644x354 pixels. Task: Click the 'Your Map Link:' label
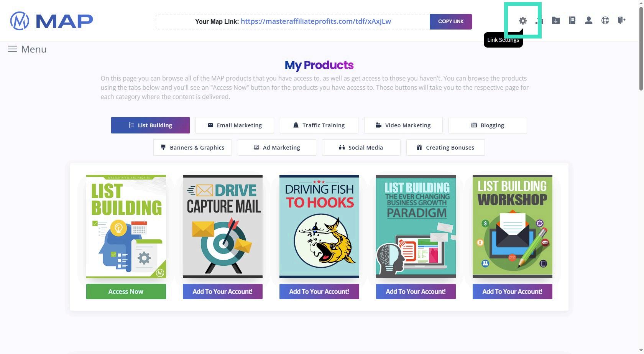click(217, 21)
